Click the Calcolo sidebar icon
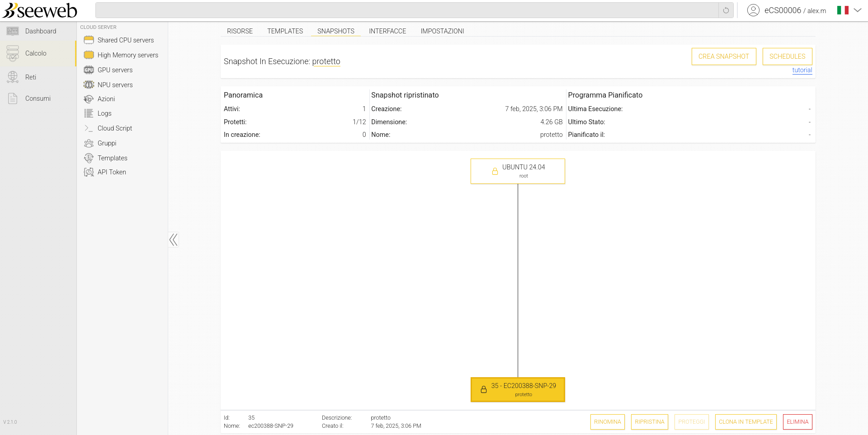This screenshot has height=435, width=868. tap(13, 53)
